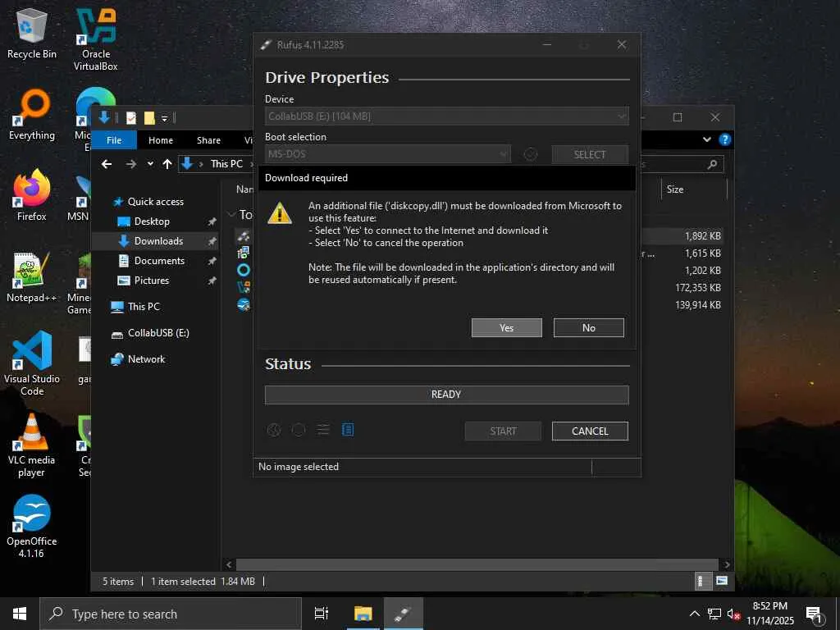The image size is (840, 630).
Task: Open Recycle Bin on the desktop
Action: pos(32,34)
